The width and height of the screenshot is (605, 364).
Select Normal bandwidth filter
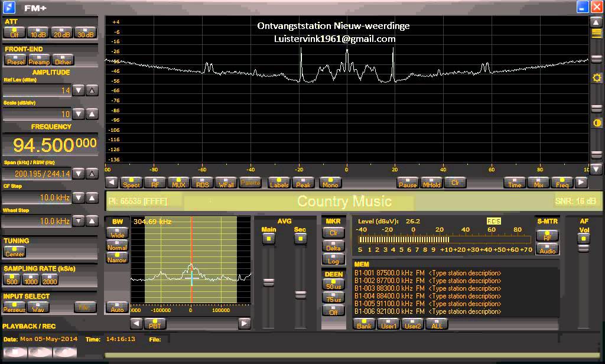coord(118,245)
